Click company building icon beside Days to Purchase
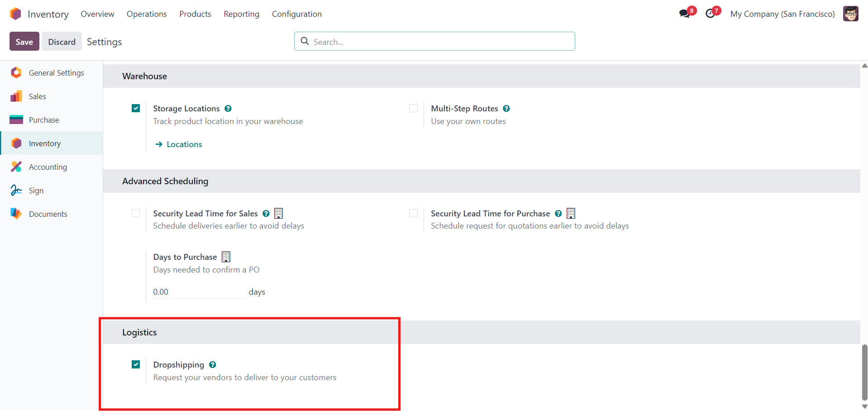Viewport: 868px width, 411px height. [x=226, y=257]
